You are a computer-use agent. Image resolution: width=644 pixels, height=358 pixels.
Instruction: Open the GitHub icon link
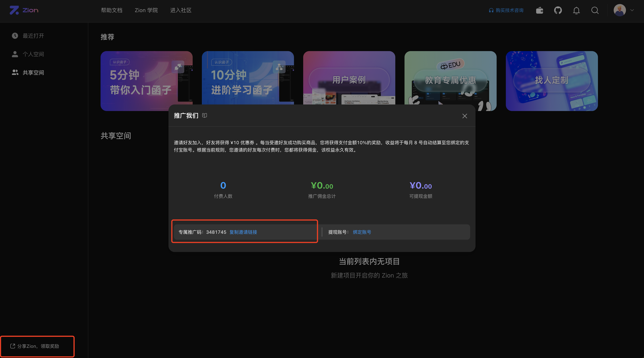click(x=558, y=11)
